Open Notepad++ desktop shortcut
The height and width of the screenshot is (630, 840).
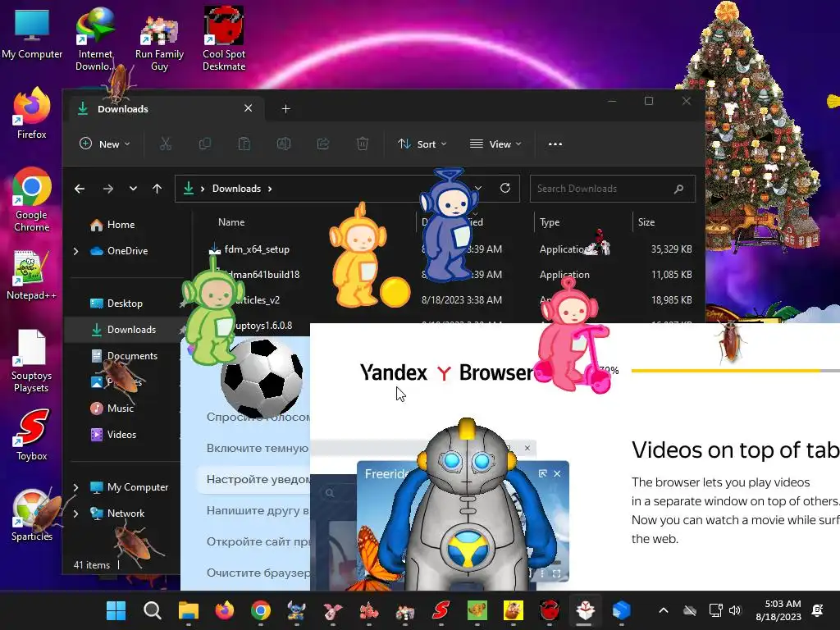[31, 276]
